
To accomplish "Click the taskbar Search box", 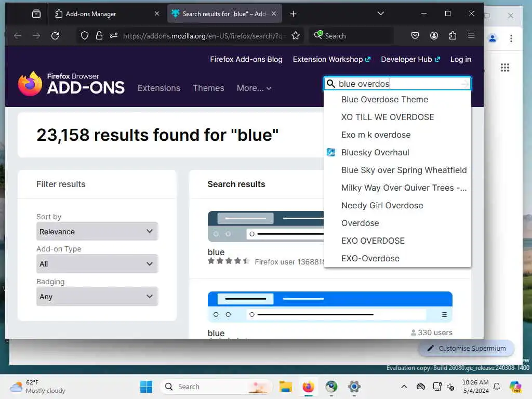I will (216, 387).
